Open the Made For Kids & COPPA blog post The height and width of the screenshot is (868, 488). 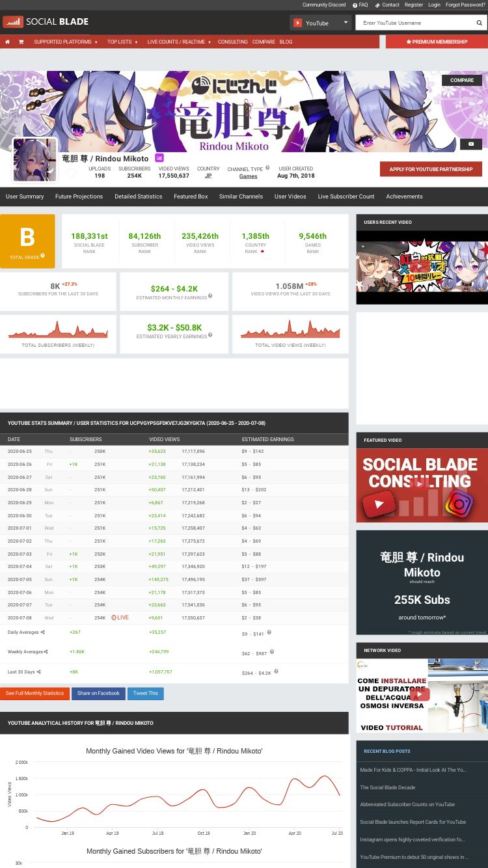pyautogui.click(x=413, y=770)
